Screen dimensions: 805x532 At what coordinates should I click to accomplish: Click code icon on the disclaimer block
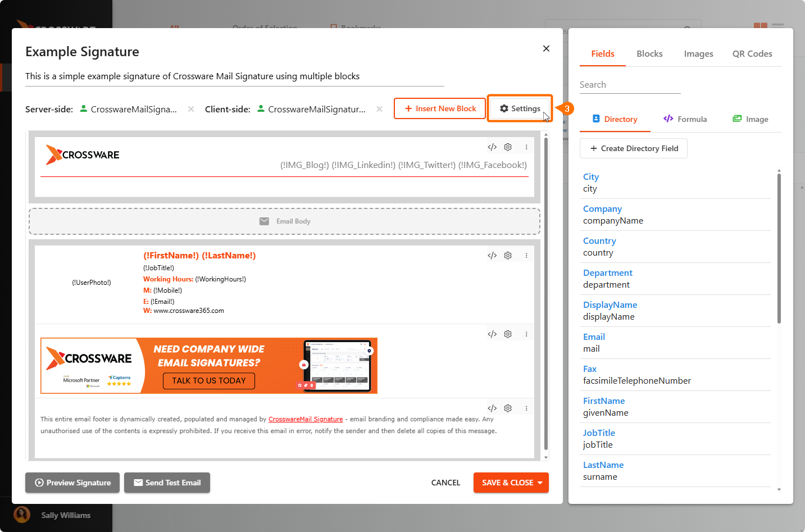click(x=492, y=408)
